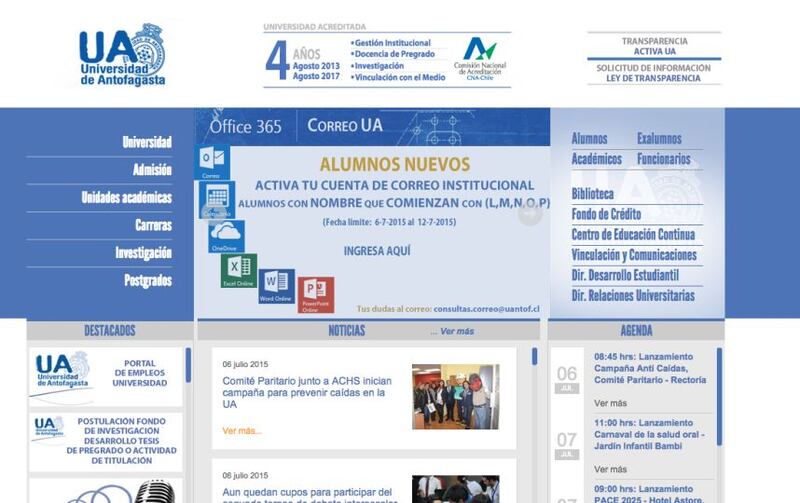Open Vinculación y Comunicaciones link

click(x=634, y=255)
